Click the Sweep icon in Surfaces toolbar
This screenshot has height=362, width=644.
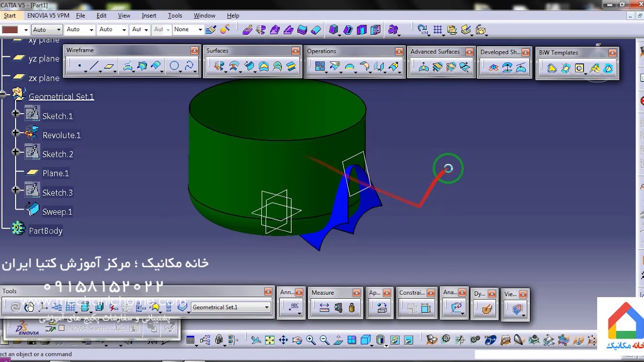click(x=249, y=66)
